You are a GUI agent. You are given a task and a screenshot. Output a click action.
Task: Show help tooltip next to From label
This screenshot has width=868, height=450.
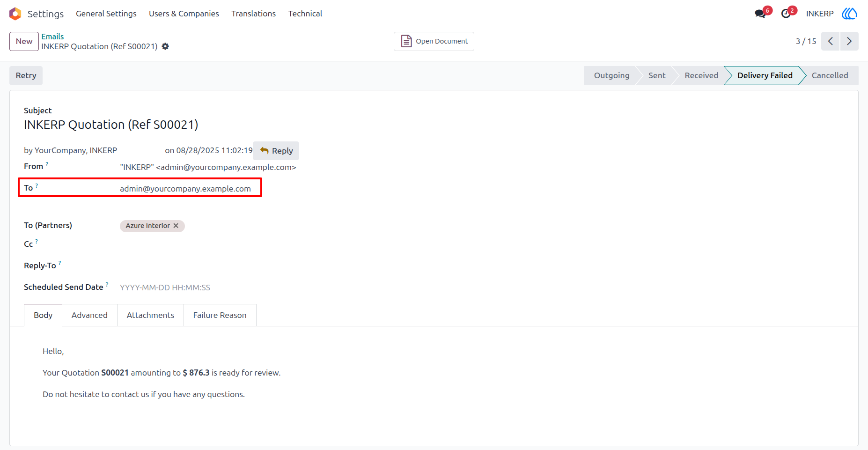click(47, 164)
